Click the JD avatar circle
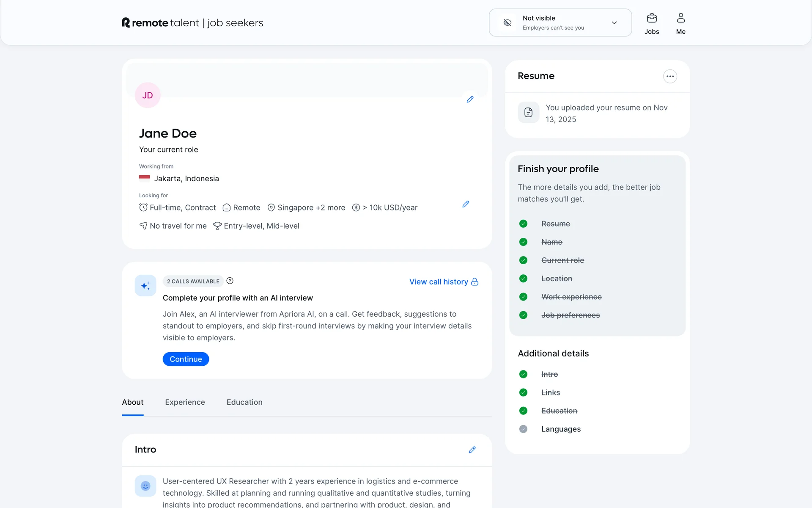Screen dimensions: 812x508 pos(148,95)
